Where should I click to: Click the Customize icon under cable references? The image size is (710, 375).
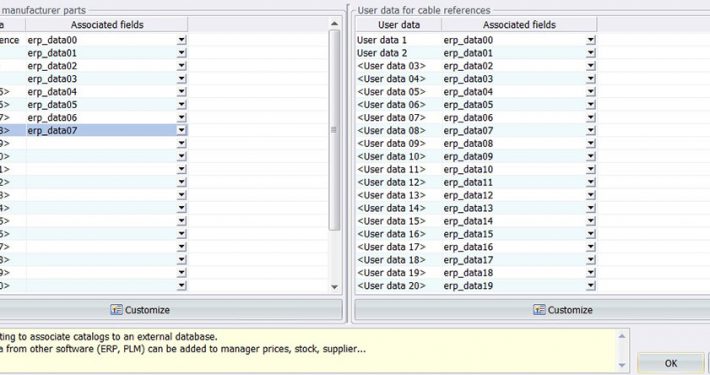(539, 310)
